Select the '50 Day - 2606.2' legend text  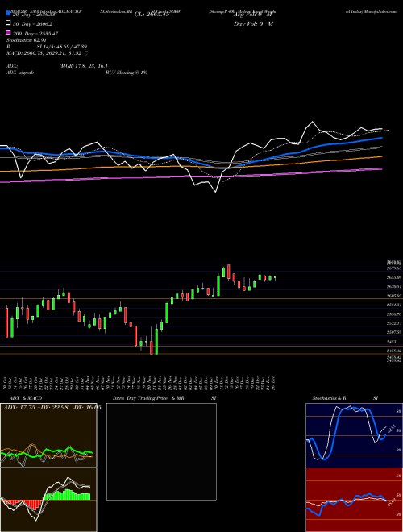(x=32, y=24)
